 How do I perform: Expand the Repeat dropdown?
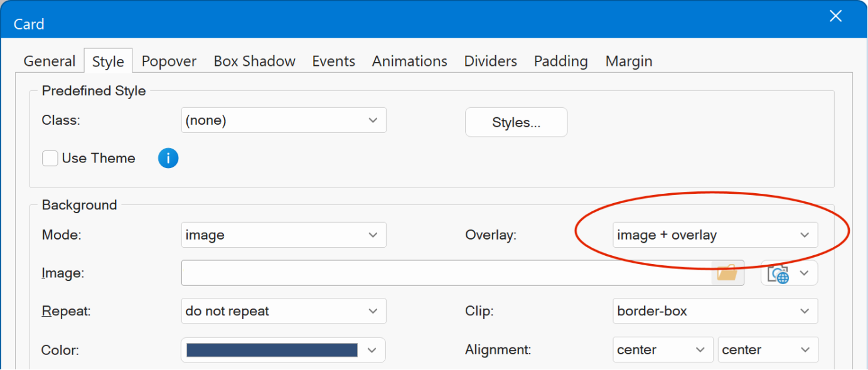283,311
